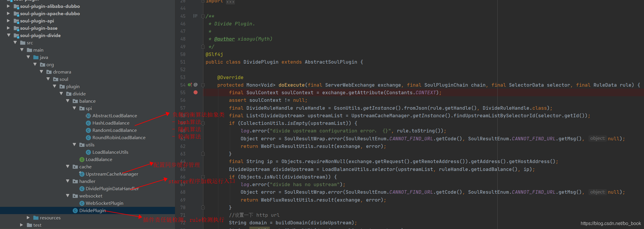Click the UpstreamCacheManager class icon
The image size is (644, 229).
point(82,174)
